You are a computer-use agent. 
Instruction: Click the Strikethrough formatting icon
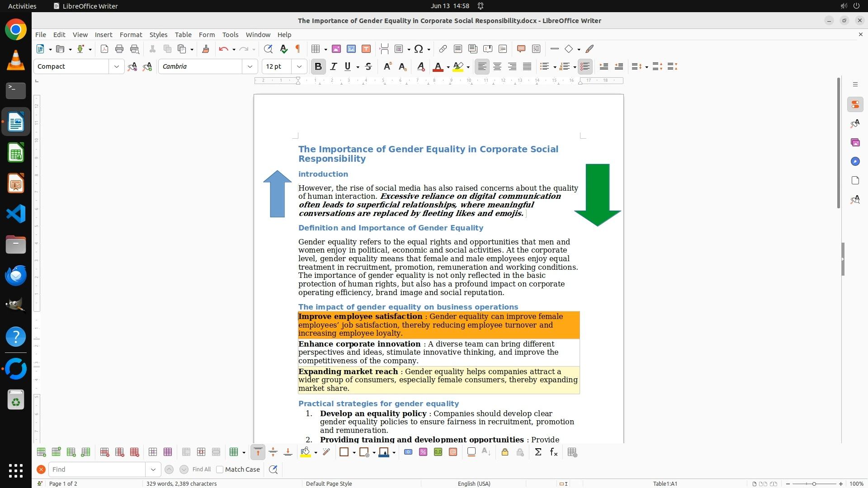point(368,66)
